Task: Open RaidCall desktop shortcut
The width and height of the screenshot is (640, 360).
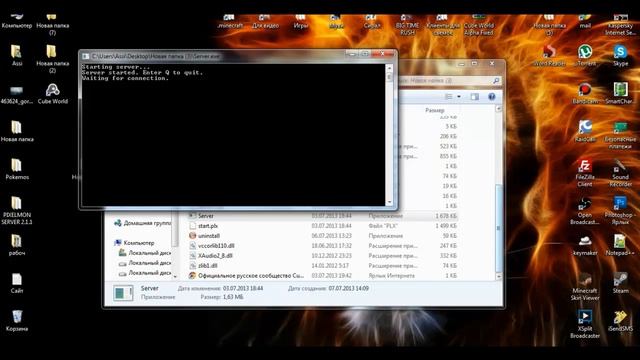Action: tap(585, 127)
